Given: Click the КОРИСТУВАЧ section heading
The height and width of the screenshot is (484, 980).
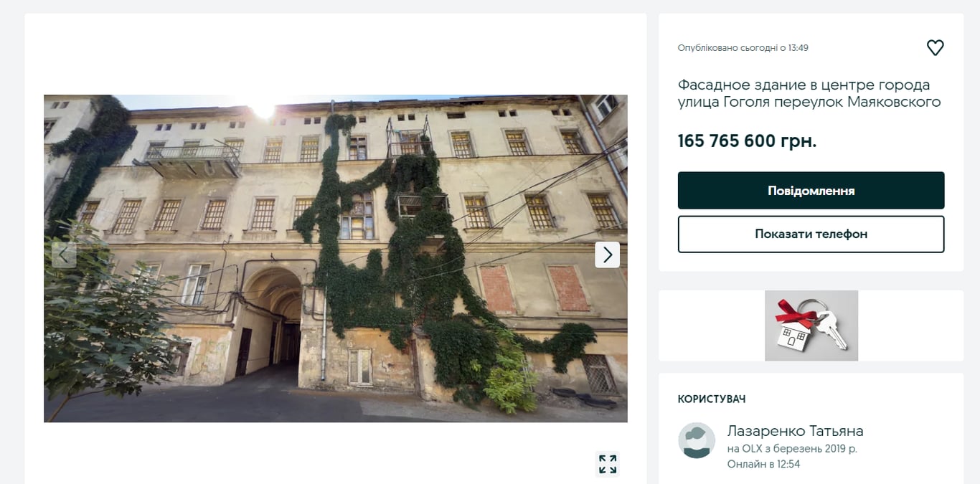Looking at the screenshot, I should click(x=712, y=399).
